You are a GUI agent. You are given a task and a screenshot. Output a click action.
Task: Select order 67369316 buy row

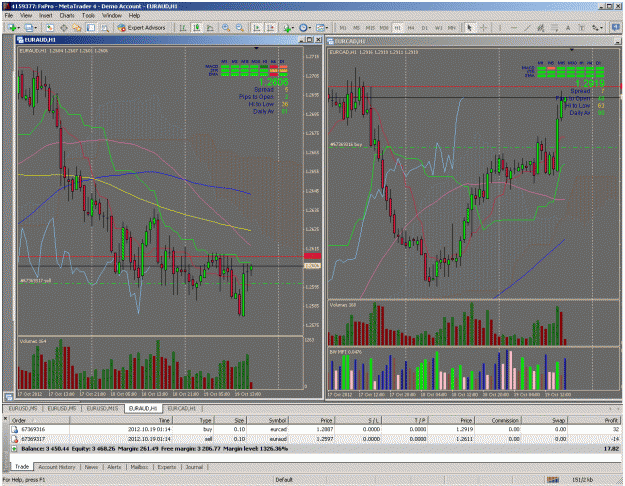315,429
